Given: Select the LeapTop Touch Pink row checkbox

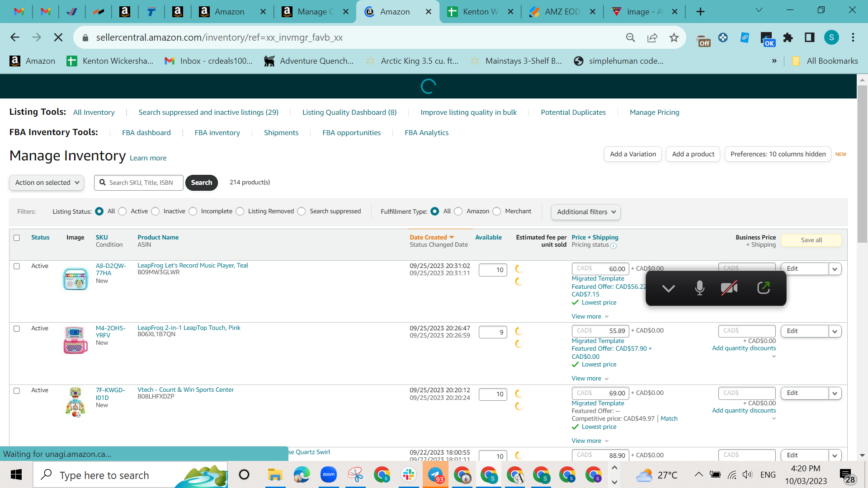Looking at the screenshot, I should click(x=17, y=328).
